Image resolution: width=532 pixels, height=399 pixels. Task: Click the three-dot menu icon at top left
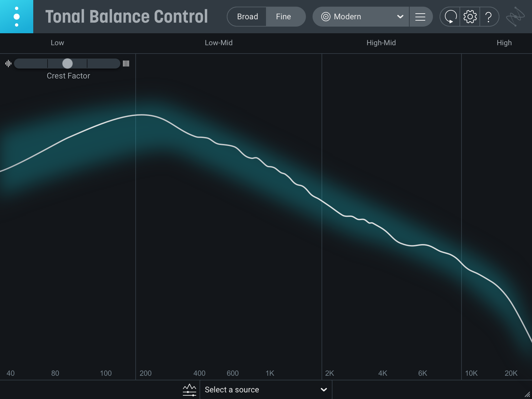[17, 17]
